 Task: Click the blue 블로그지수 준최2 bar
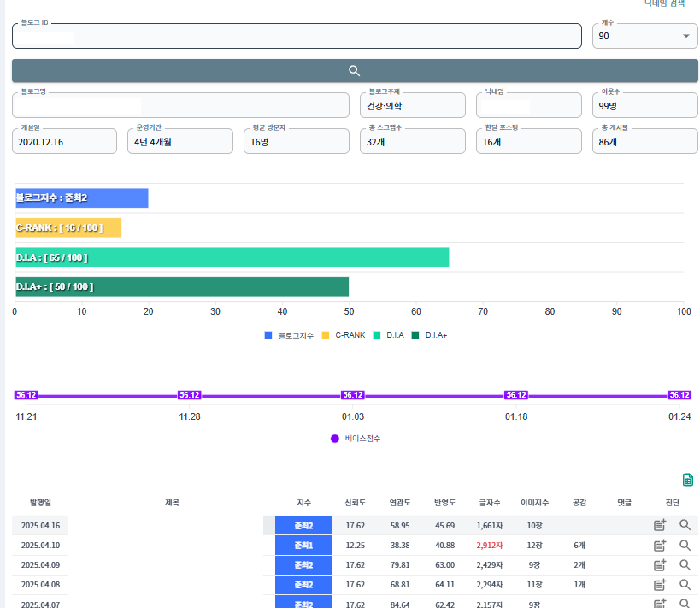[82, 198]
